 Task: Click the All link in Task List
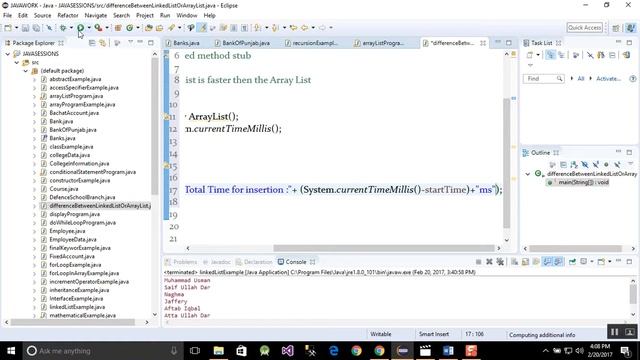pyautogui.click(x=581, y=78)
